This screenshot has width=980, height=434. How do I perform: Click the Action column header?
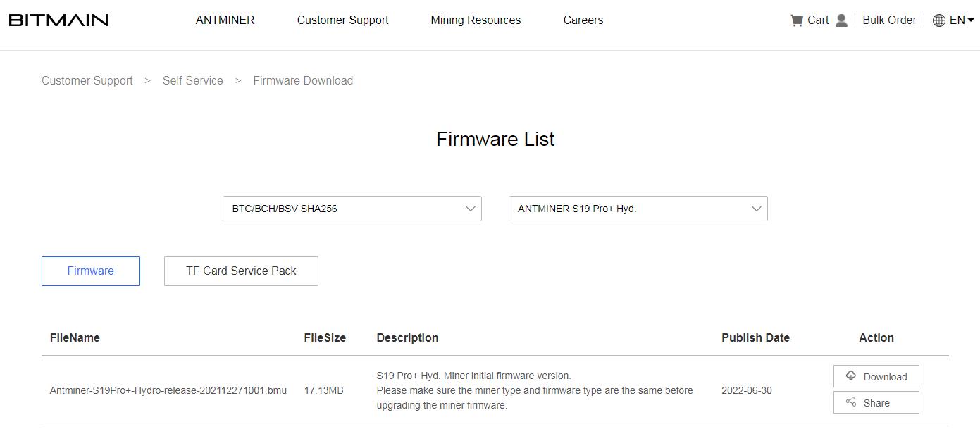tap(876, 337)
